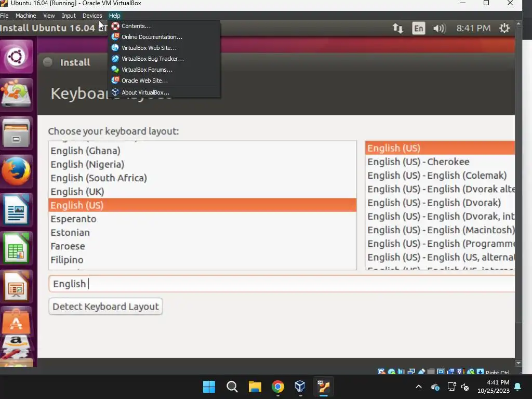
Task: Select the English (US) - Cherokee variant
Action: click(x=440, y=162)
